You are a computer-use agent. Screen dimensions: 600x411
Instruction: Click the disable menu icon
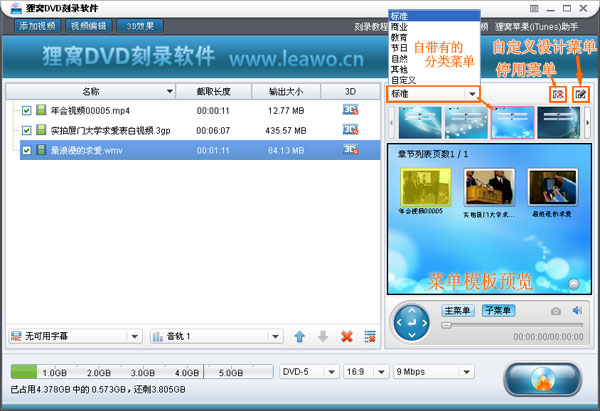[558, 94]
